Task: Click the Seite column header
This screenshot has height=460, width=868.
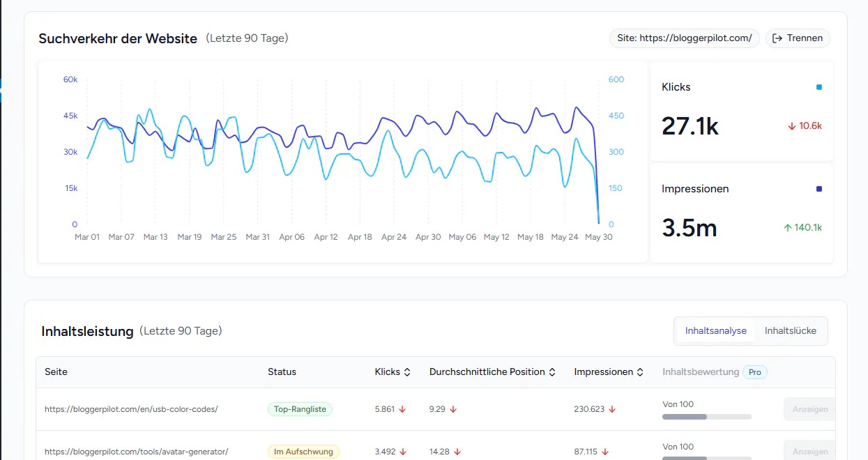Action: [x=56, y=372]
